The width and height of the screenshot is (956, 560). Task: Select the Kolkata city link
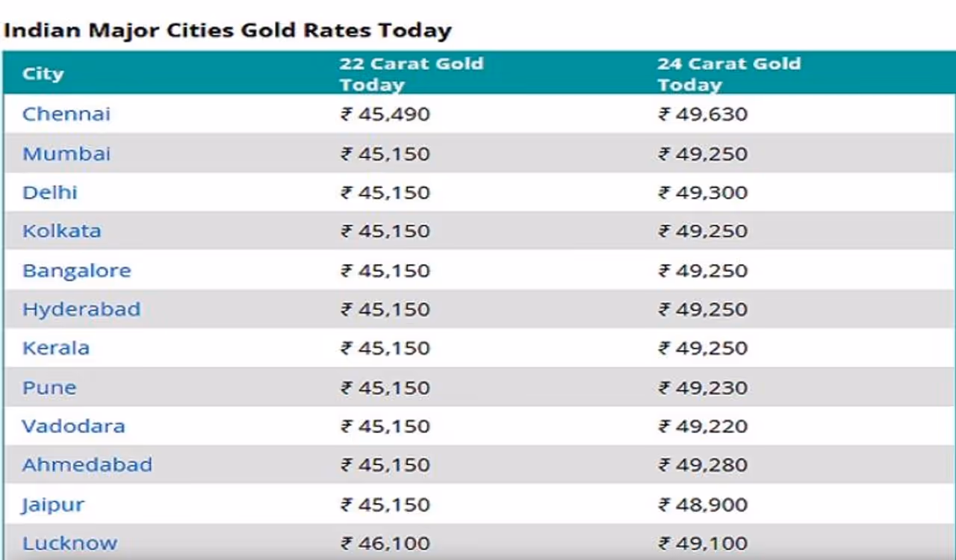(62, 231)
